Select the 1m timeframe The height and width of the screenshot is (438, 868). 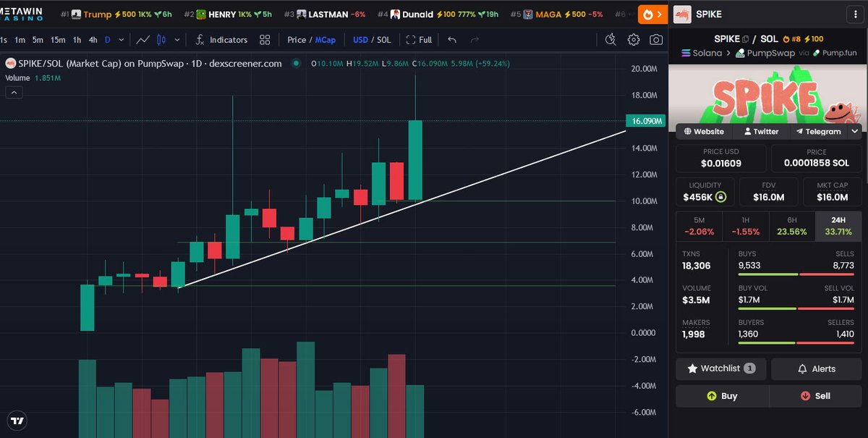coord(20,40)
